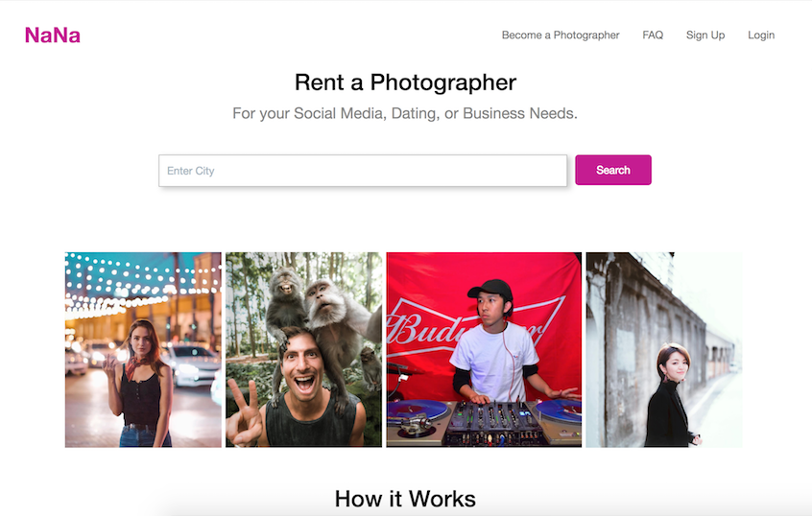Open the photo of woman on night street
812x516 pixels.
(143, 349)
